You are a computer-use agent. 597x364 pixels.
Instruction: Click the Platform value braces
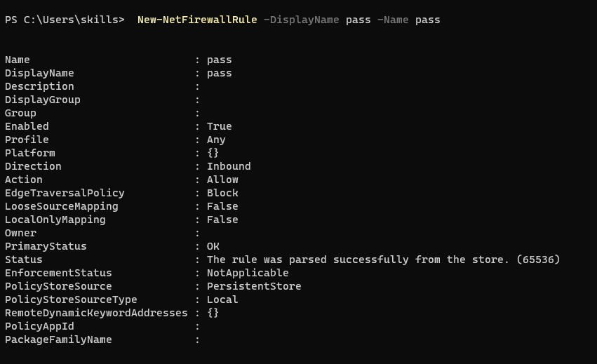pos(213,153)
